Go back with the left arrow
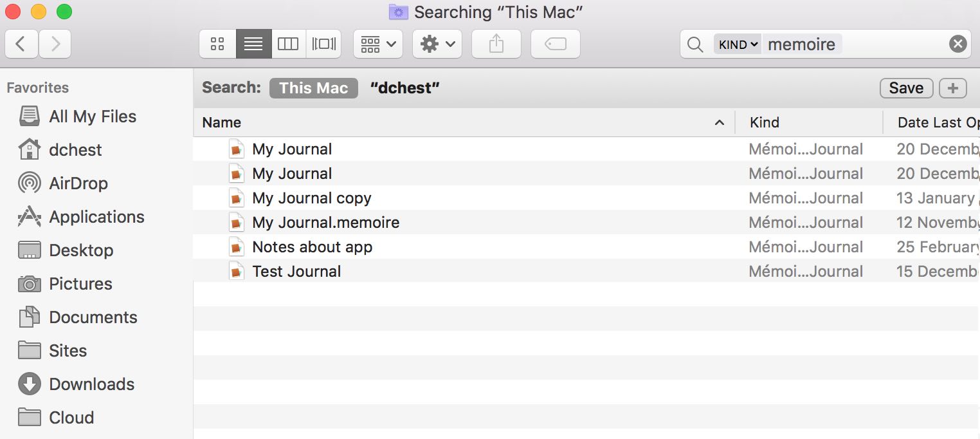Screen dimensions: 980x439 click(21, 44)
